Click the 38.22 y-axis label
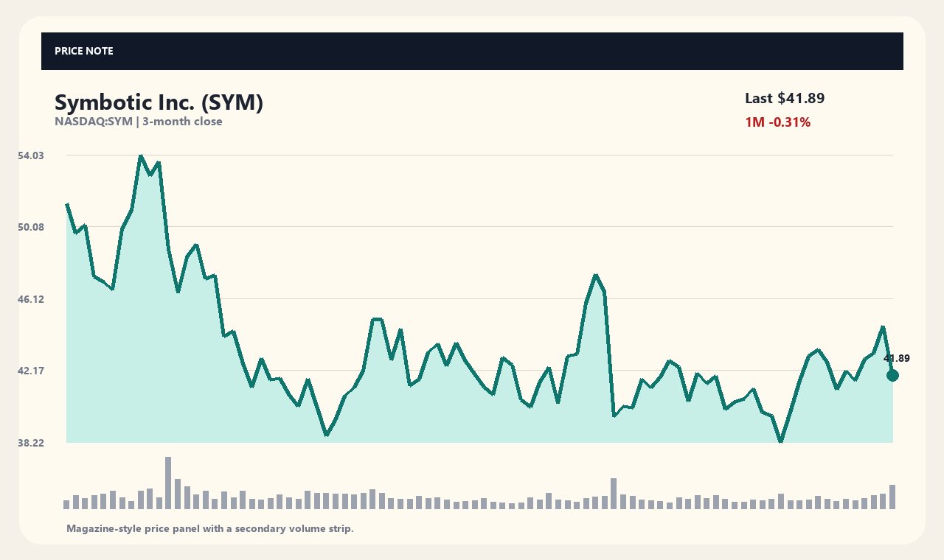The width and height of the screenshot is (944, 560). point(31,443)
